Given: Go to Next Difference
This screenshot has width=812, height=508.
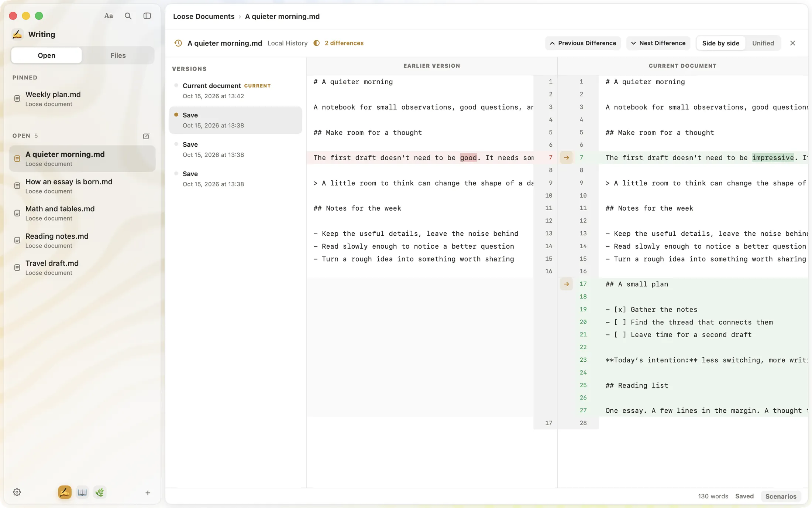Looking at the screenshot, I should pos(658,43).
